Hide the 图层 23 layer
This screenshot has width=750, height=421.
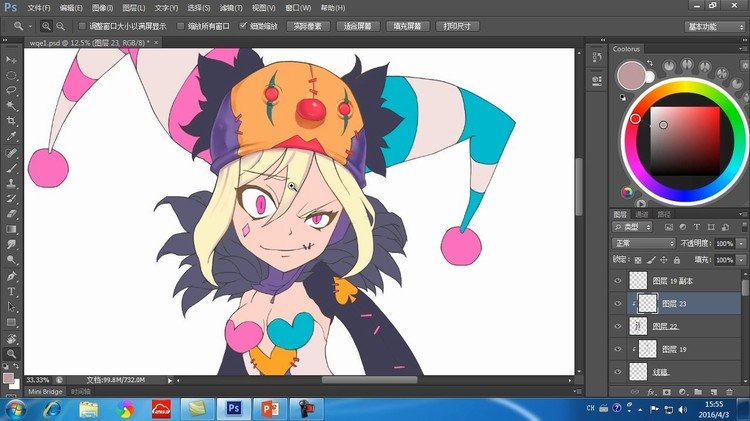(x=618, y=303)
